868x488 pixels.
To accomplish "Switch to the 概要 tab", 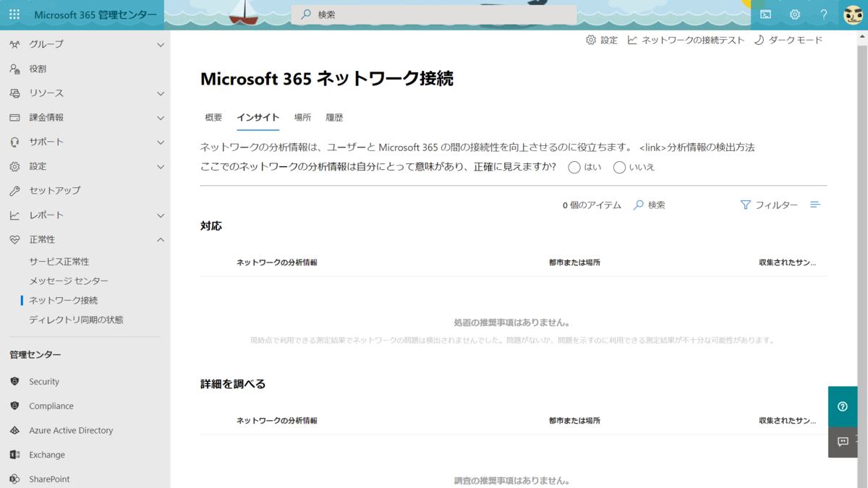I will pyautogui.click(x=213, y=118).
